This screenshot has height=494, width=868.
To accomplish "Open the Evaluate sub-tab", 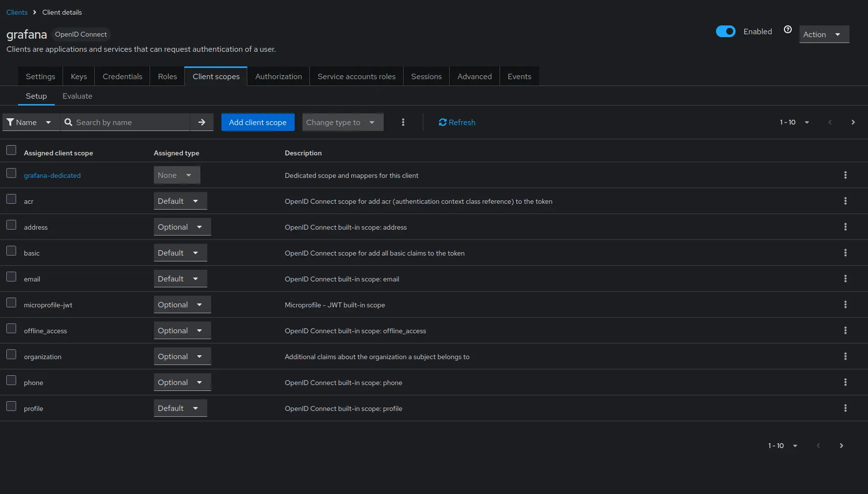I will pyautogui.click(x=77, y=96).
